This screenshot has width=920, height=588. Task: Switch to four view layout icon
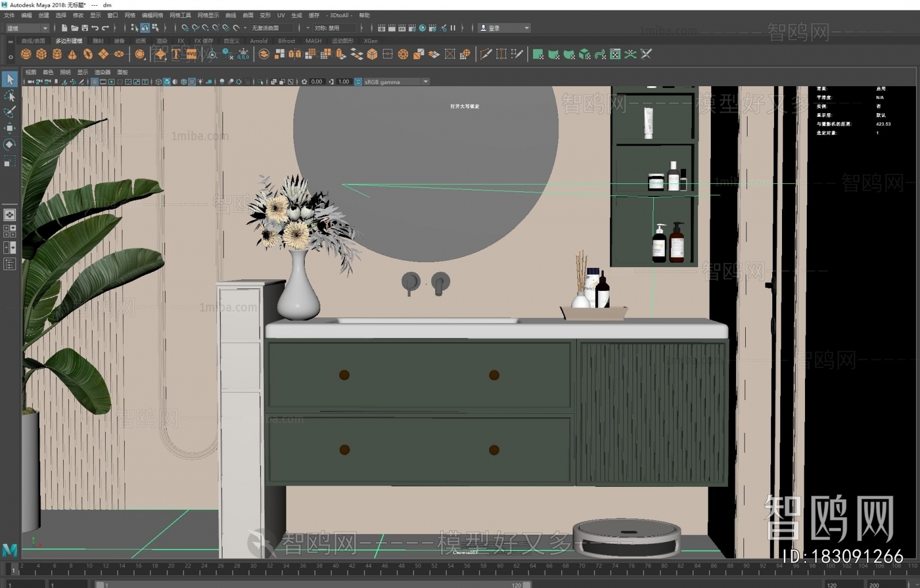[10, 231]
